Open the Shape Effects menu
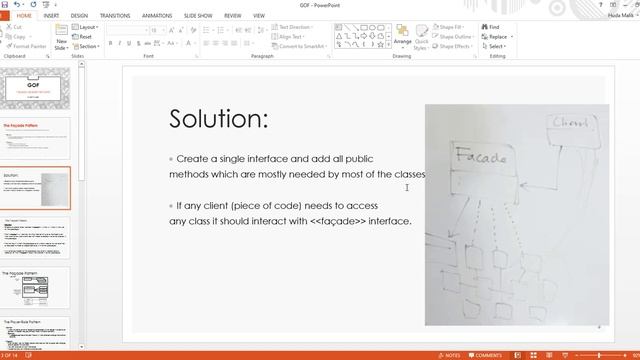This screenshot has width=640, height=360. (452, 47)
